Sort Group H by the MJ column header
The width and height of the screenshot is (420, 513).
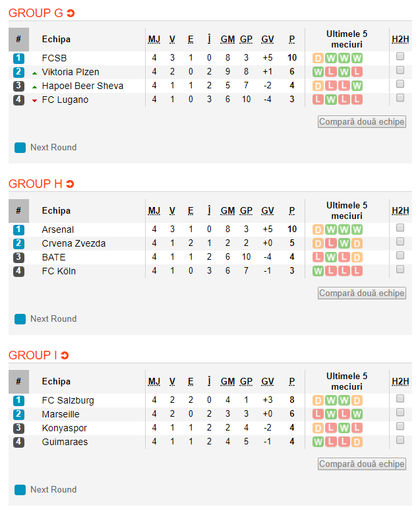154,211
